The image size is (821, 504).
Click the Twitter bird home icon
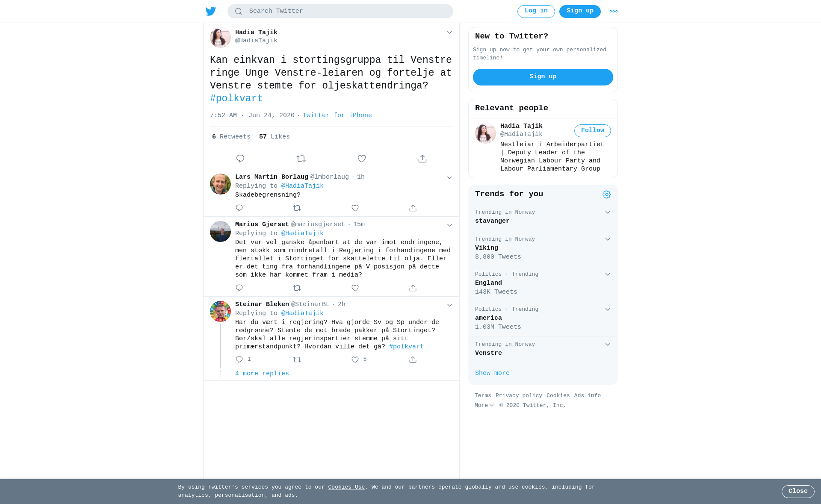211,11
